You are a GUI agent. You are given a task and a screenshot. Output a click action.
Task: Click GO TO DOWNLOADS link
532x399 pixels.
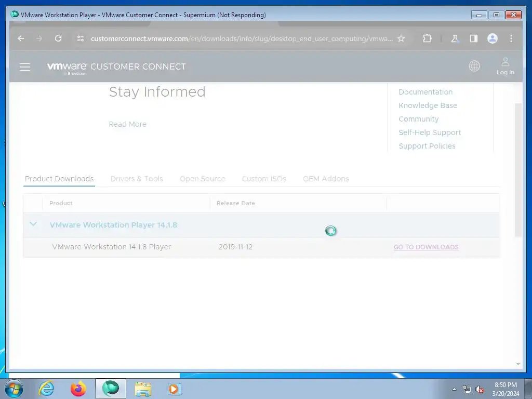pos(426,247)
